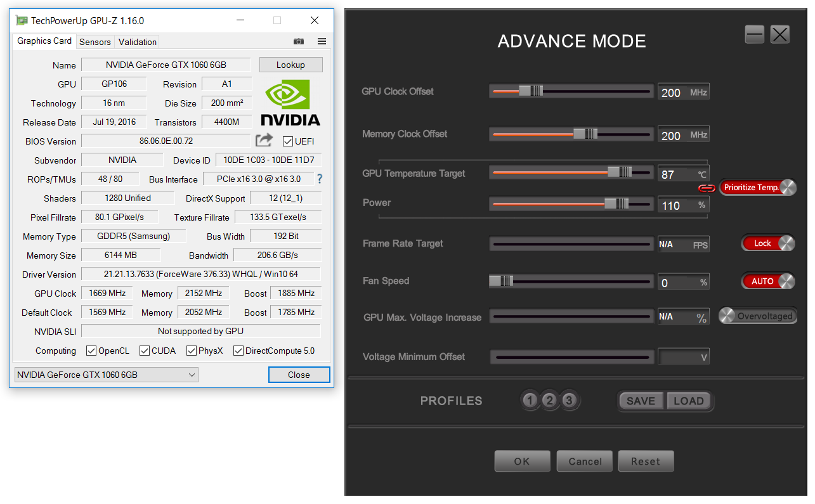Toggle the OpenCL checkbox

pos(91,351)
